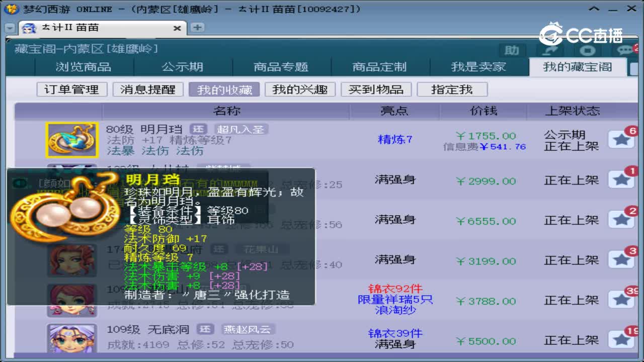Open a new tab with plus button
644x362 pixels.
tap(197, 28)
